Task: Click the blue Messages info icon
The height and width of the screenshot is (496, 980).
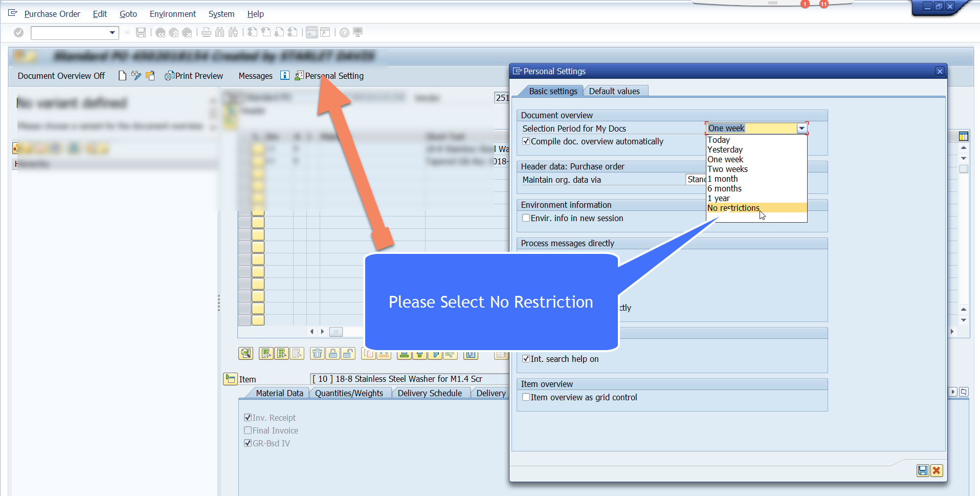Action: tap(285, 76)
